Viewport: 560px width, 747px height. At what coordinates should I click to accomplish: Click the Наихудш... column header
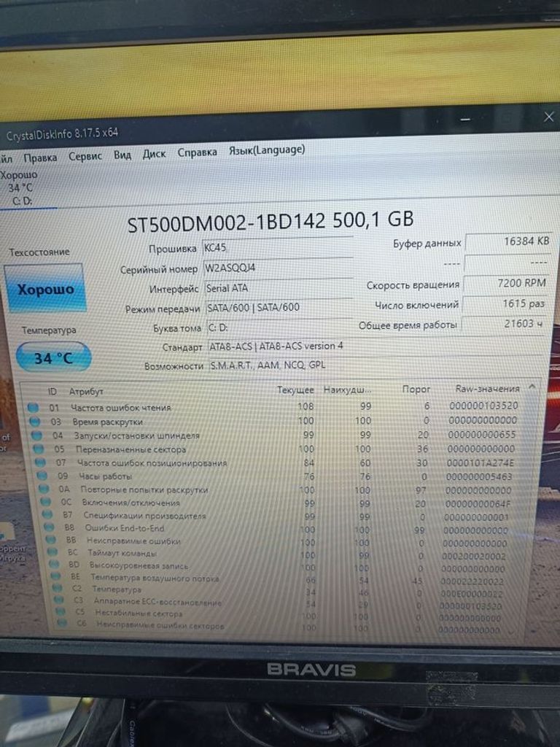click(x=347, y=390)
